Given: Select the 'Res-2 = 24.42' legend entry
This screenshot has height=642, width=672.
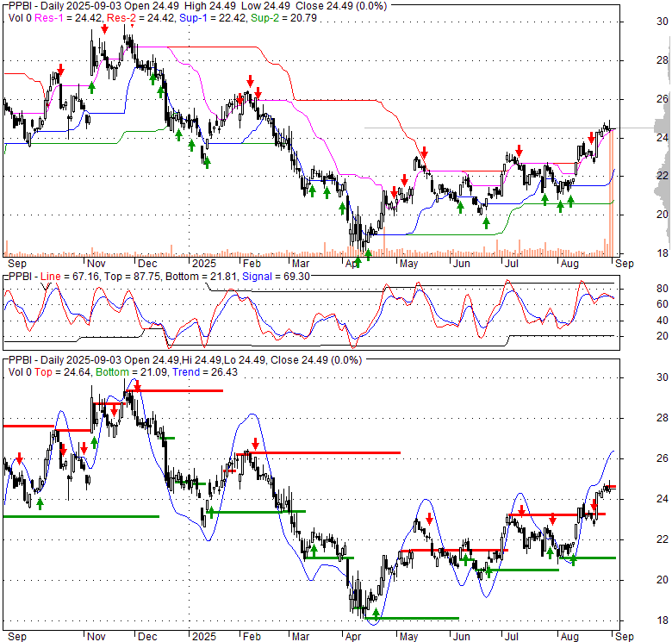Looking at the screenshot, I should pyautogui.click(x=140, y=18).
